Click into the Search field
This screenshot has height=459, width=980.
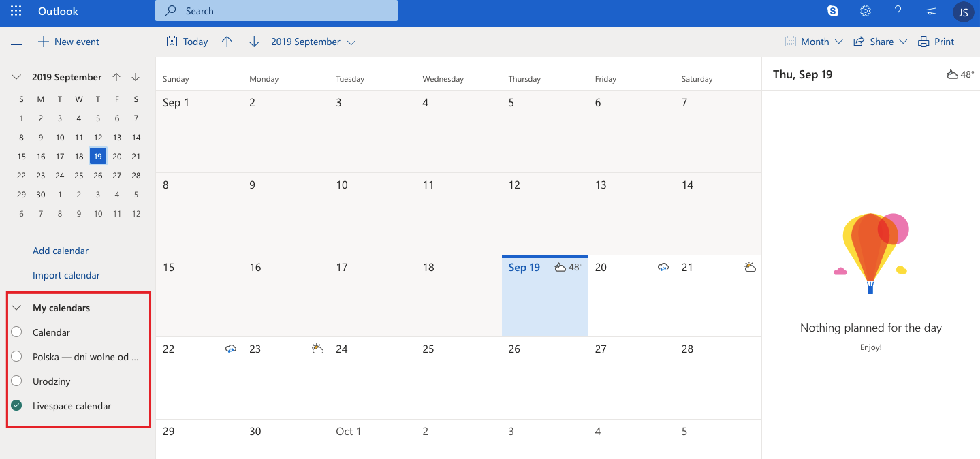[276, 11]
